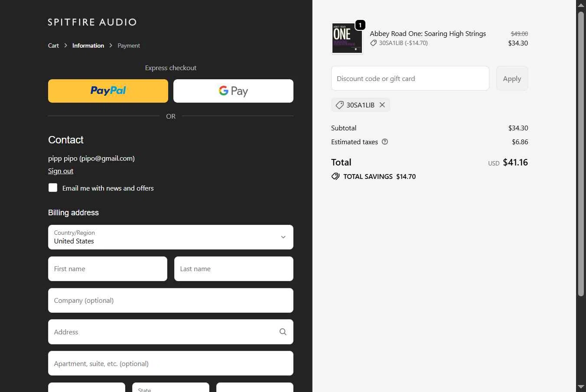Screen dimensions: 586x392
Task: Open the estimated taxes help icon
Action: tap(384, 142)
